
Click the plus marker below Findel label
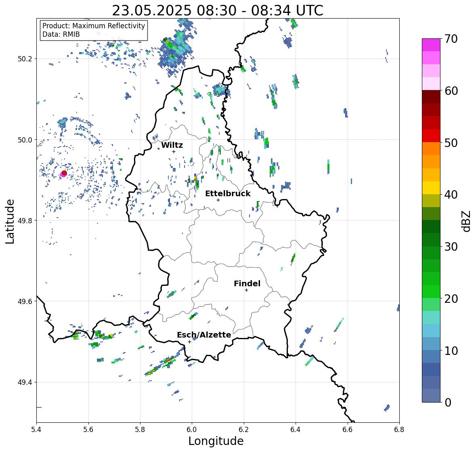[247, 290]
